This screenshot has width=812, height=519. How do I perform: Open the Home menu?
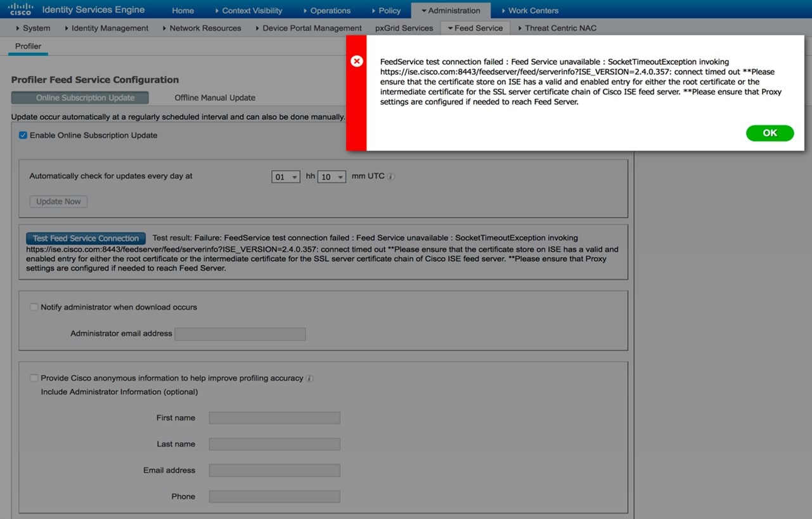(183, 10)
